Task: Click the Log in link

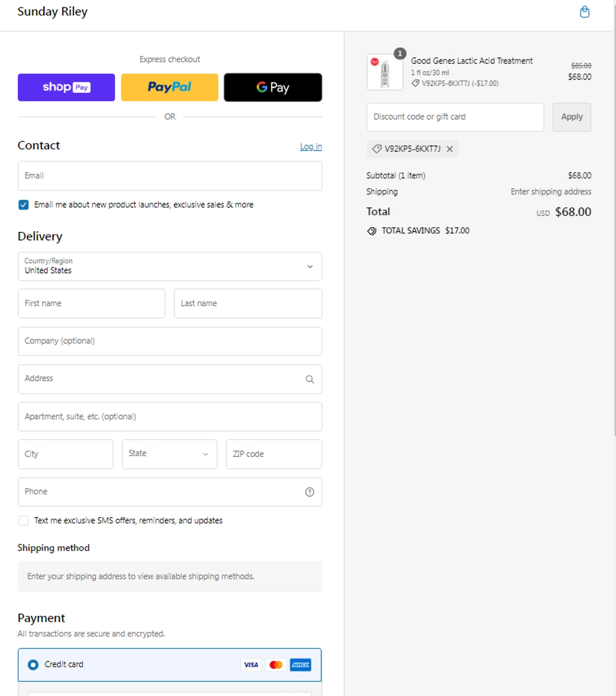Action: pyautogui.click(x=311, y=147)
